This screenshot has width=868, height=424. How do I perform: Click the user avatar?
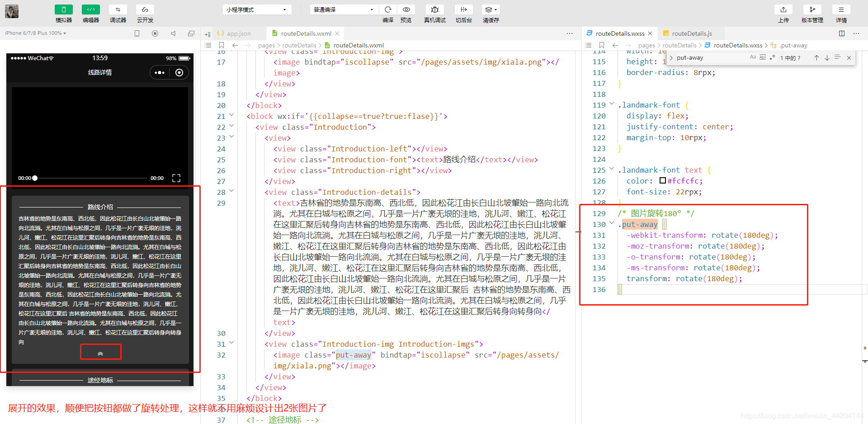pos(12,11)
